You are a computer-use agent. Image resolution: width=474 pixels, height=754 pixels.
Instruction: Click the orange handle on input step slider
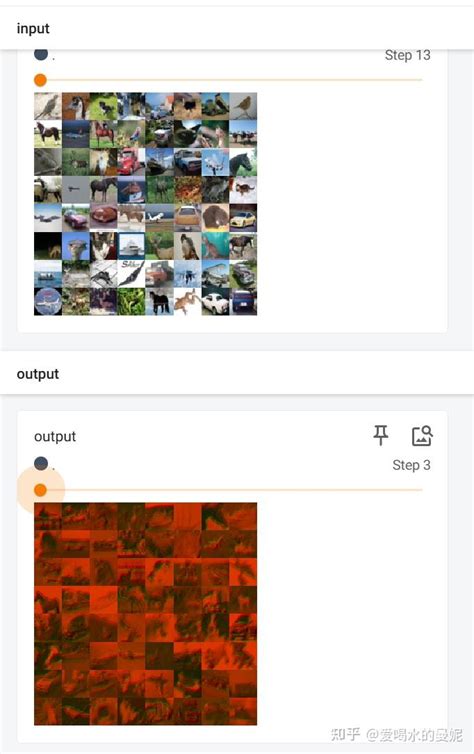40,80
